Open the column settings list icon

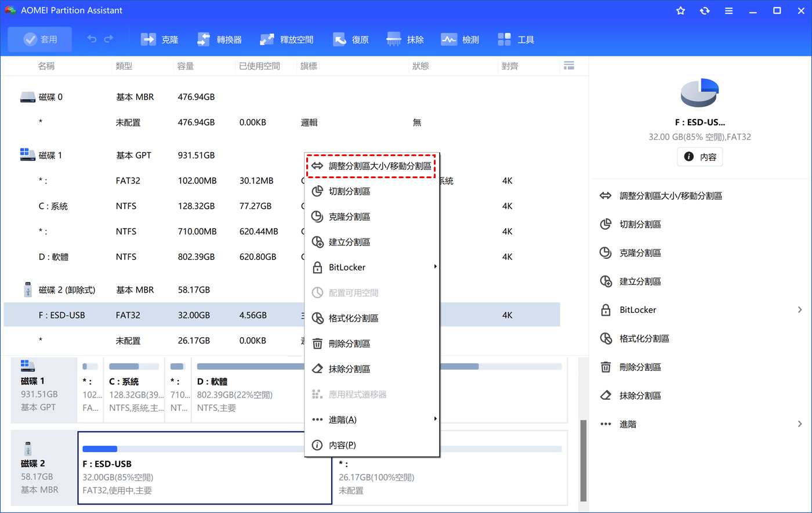[569, 66]
